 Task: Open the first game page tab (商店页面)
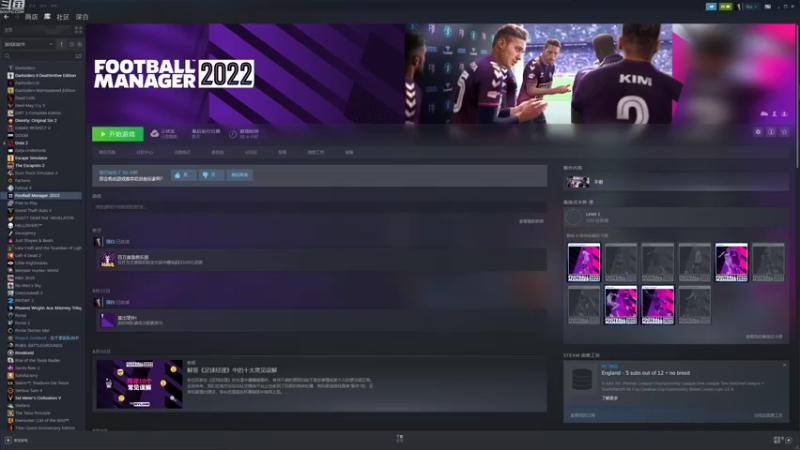click(107, 152)
